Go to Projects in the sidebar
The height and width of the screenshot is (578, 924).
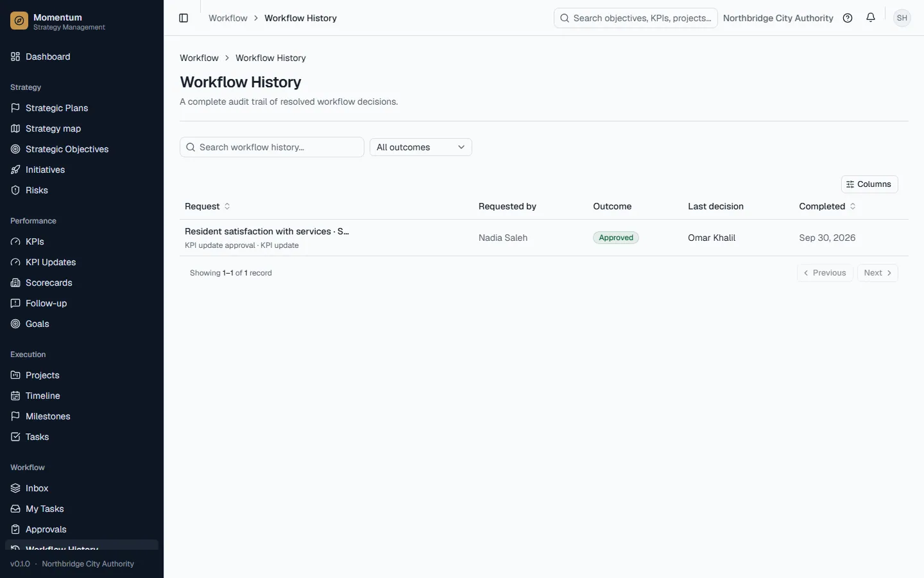(81, 375)
